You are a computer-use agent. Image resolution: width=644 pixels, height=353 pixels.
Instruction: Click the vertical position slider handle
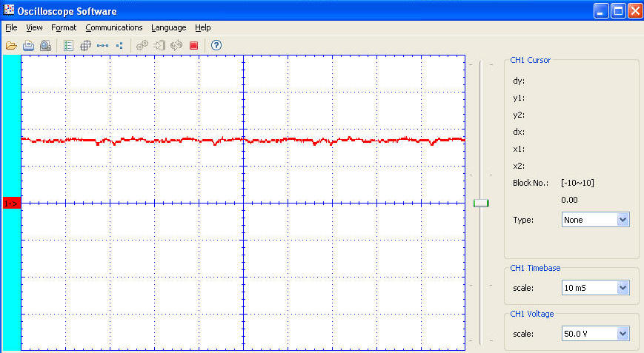point(481,203)
